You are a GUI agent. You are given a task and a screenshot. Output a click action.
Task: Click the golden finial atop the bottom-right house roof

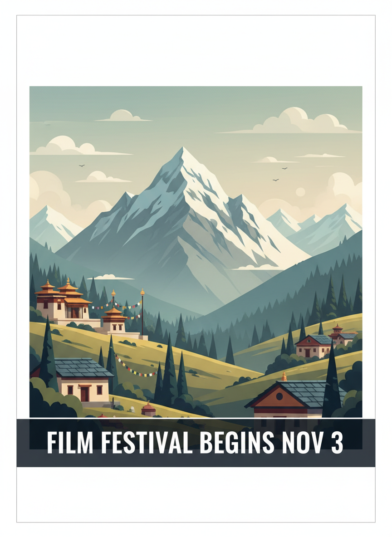284,377
